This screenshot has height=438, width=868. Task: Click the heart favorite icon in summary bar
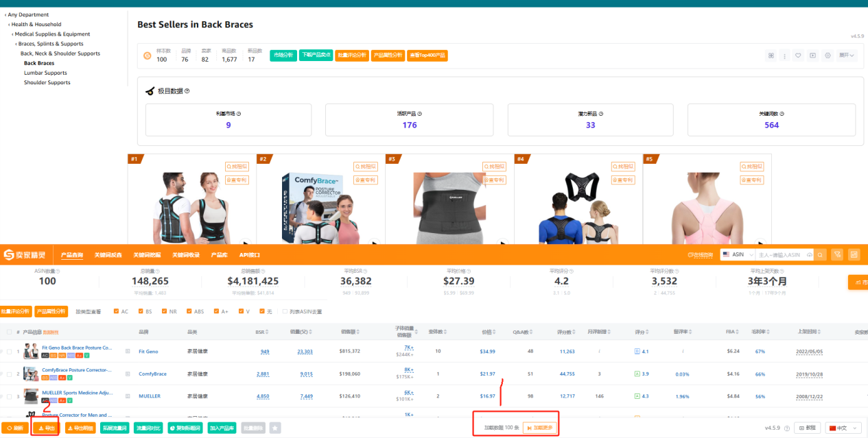click(798, 56)
